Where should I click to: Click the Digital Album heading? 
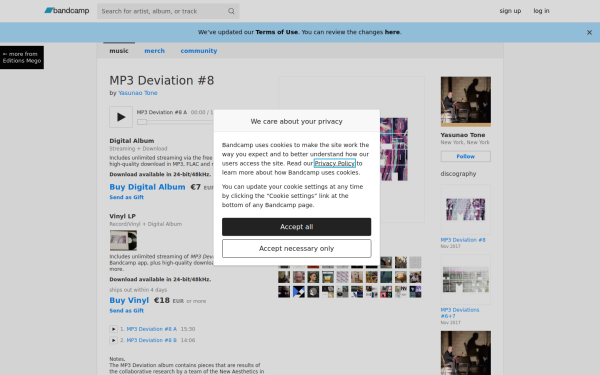132,141
